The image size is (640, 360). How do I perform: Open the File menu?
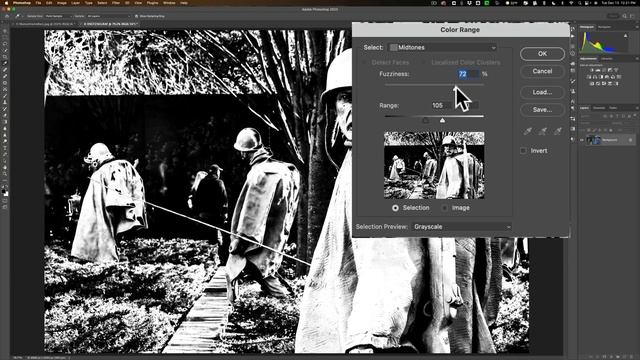pos(38,3)
